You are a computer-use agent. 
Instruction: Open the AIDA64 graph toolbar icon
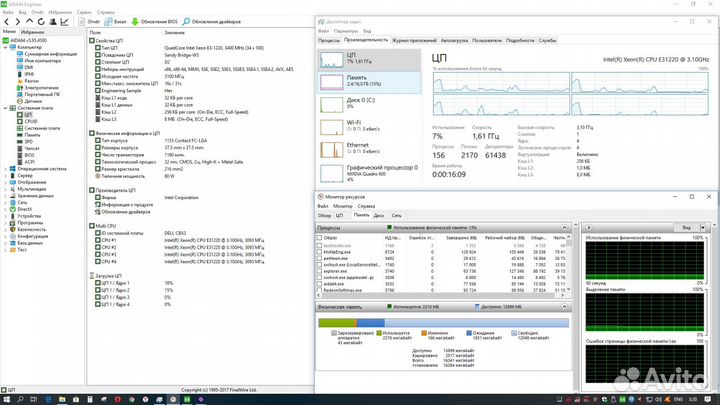coord(64,22)
